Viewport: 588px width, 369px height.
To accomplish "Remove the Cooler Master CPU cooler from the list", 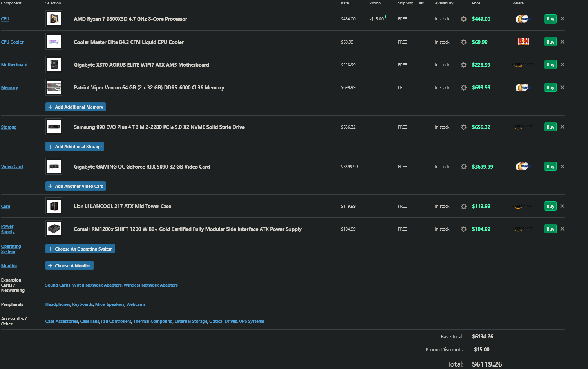I will point(563,42).
